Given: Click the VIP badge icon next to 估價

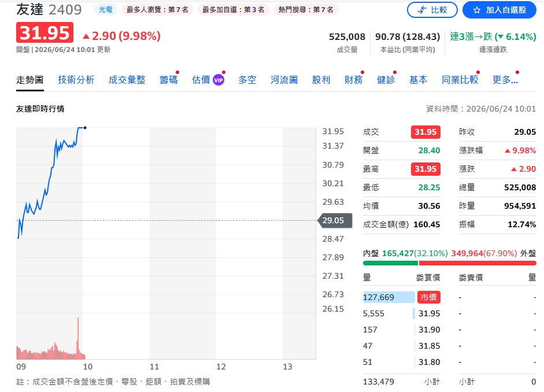Looking at the screenshot, I should (219, 80).
